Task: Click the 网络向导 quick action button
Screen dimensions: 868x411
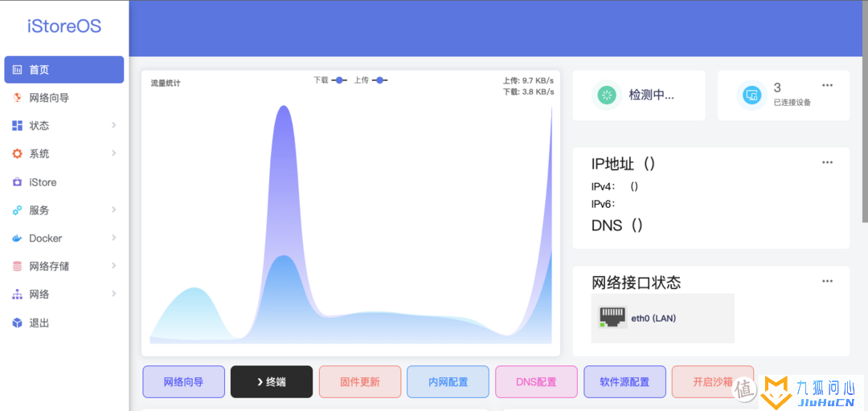Action: coord(184,381)
